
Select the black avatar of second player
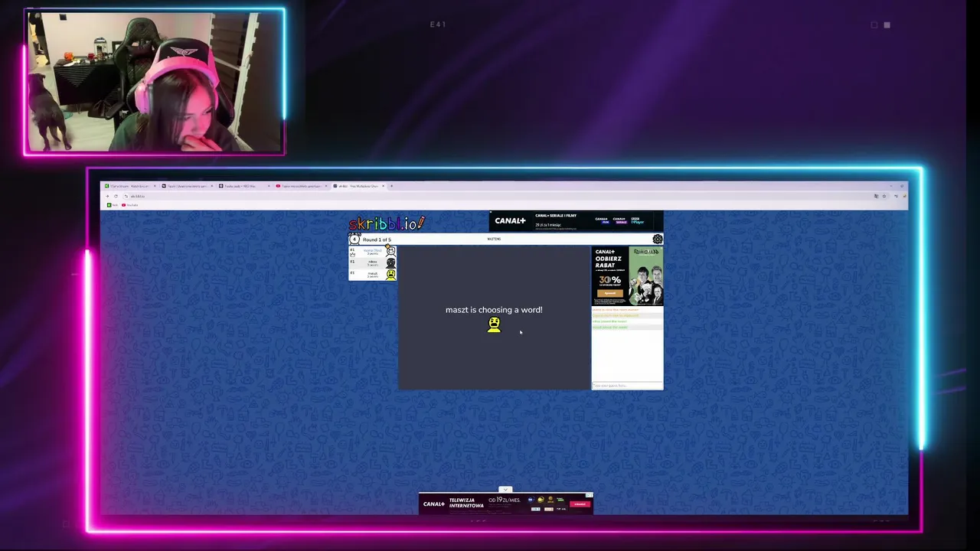click(x=390, y=262)
